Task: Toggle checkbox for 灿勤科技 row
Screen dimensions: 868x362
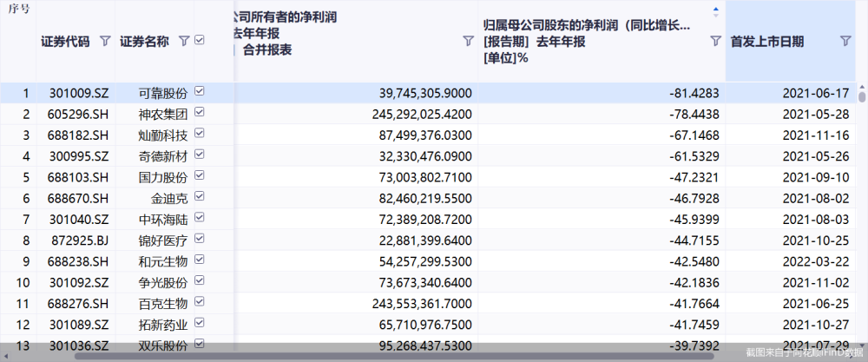Action: (200, 133)
